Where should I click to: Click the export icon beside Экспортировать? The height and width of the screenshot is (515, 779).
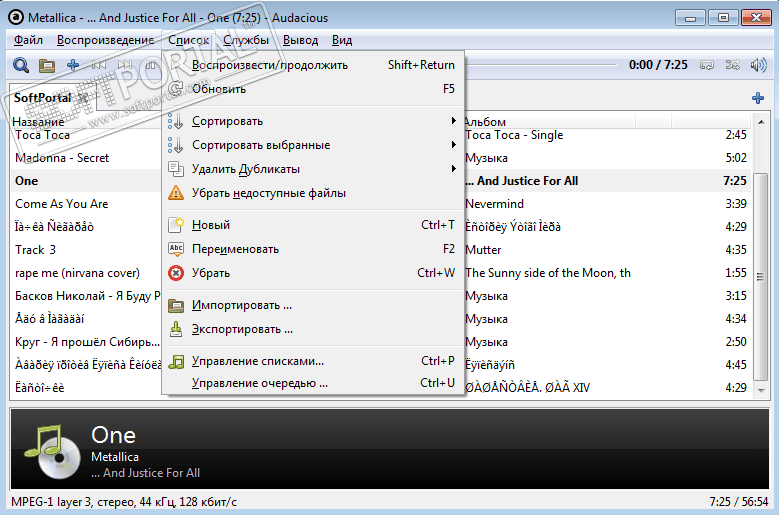tap(175, 329)
